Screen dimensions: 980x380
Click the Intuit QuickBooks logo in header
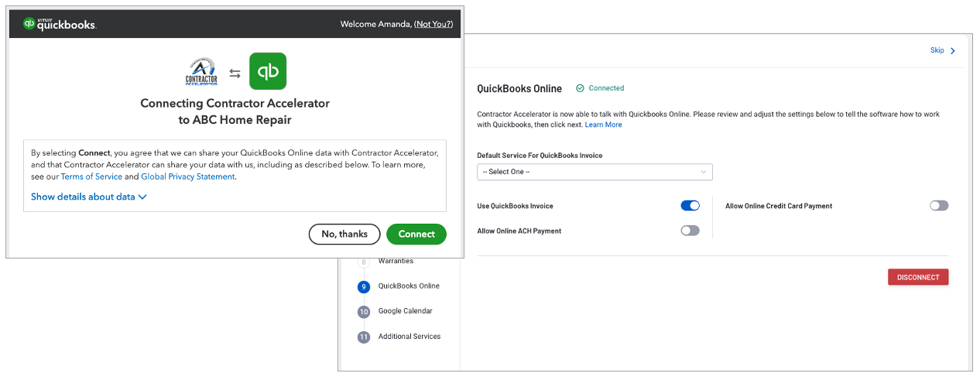click(x=60, y=24)
